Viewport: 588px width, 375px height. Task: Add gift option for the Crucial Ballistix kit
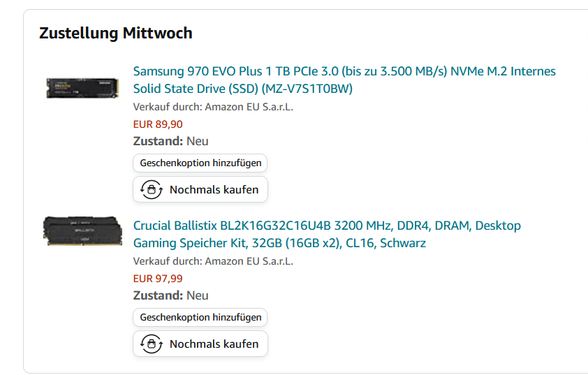tap(200, 317)
